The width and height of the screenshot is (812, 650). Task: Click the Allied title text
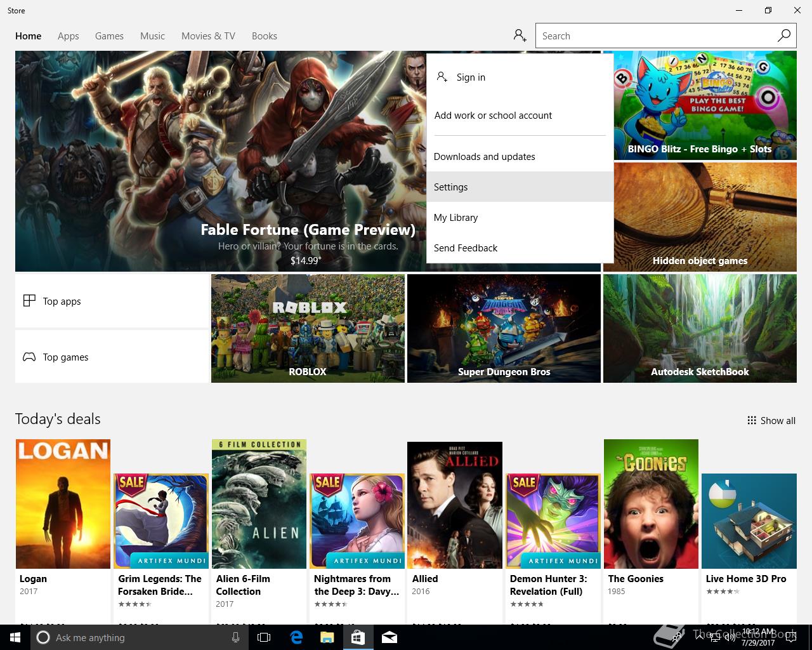(x=425, y=578)
